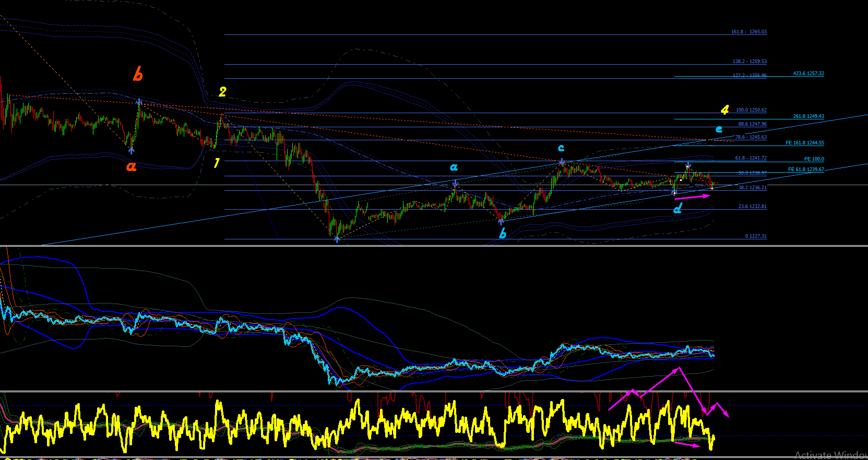Click the blue wave label "d"
Screen dimensions: 868x460
coord(677,209)
